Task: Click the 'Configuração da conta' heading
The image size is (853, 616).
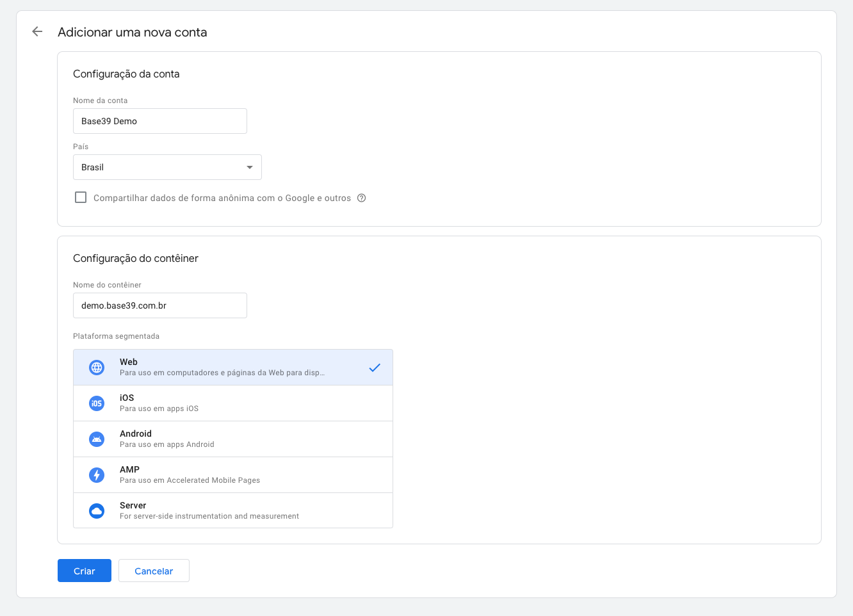Action: (x=126, y=74)
